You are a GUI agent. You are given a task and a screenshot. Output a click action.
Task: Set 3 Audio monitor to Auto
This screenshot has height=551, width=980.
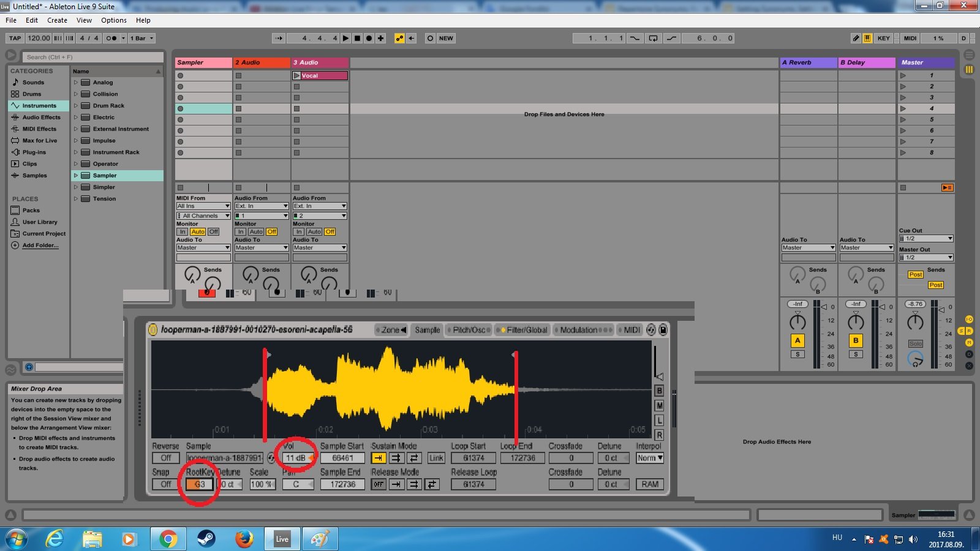tap(314, 232)
